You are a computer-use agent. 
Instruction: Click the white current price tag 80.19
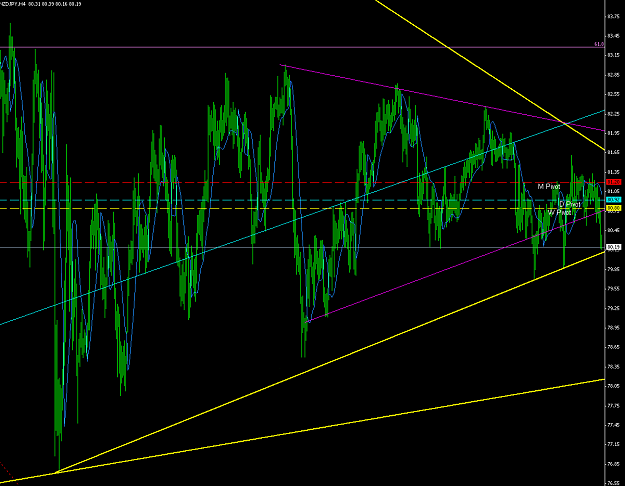tap(613, 247)
